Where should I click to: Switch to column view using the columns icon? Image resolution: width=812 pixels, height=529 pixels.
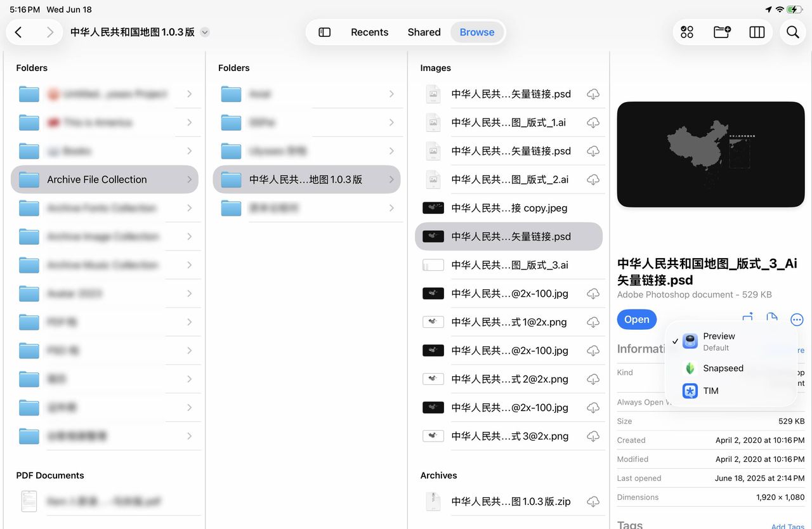(x=757, y=32)
